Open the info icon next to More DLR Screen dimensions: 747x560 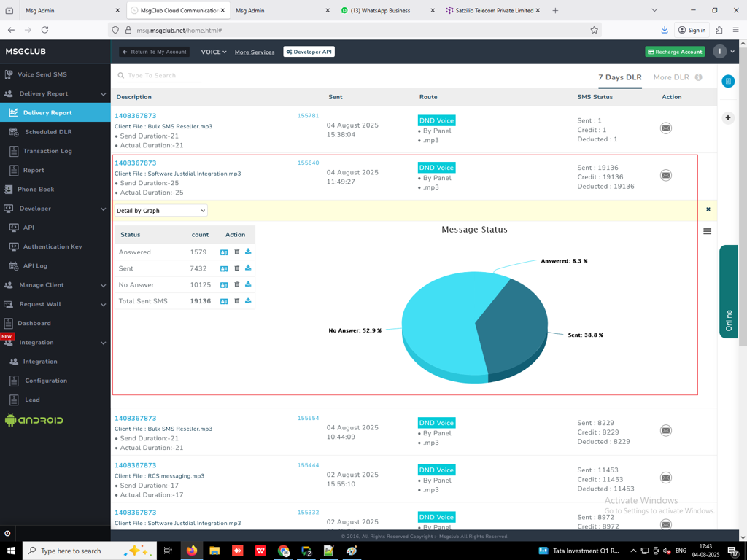click(x=698, y=77)
